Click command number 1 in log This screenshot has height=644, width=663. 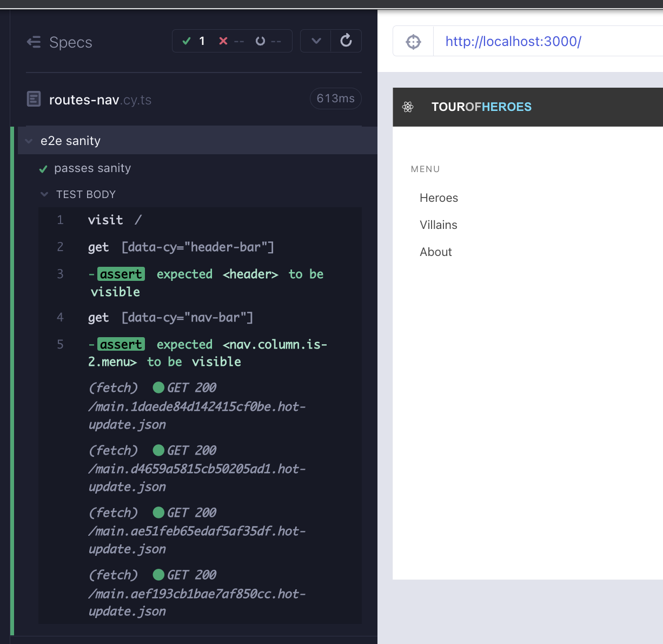tap(60, 220)
